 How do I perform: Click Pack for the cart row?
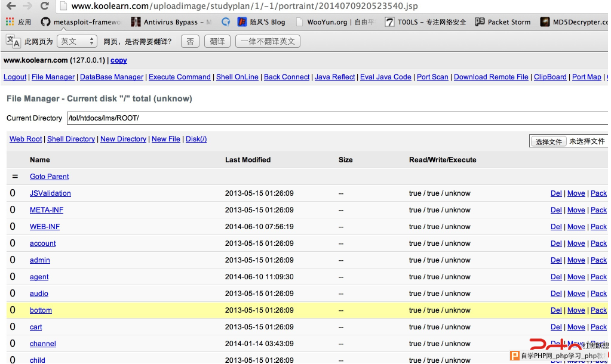598,328
